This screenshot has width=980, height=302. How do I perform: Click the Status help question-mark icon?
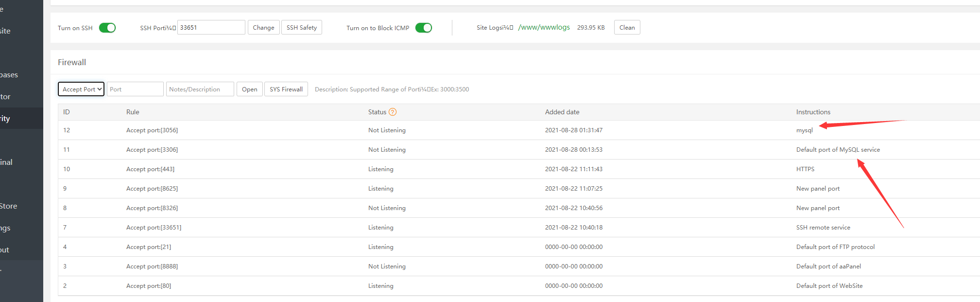click(x=393, y=112)
